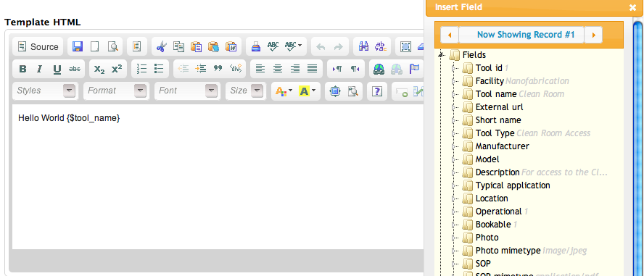
Task: Save the template with the floppy disk icon
Action: 77,47
